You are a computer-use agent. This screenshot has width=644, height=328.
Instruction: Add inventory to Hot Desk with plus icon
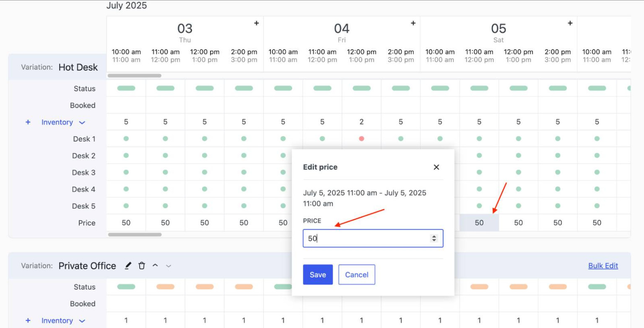pyautogui.click(x=28, y=122)
